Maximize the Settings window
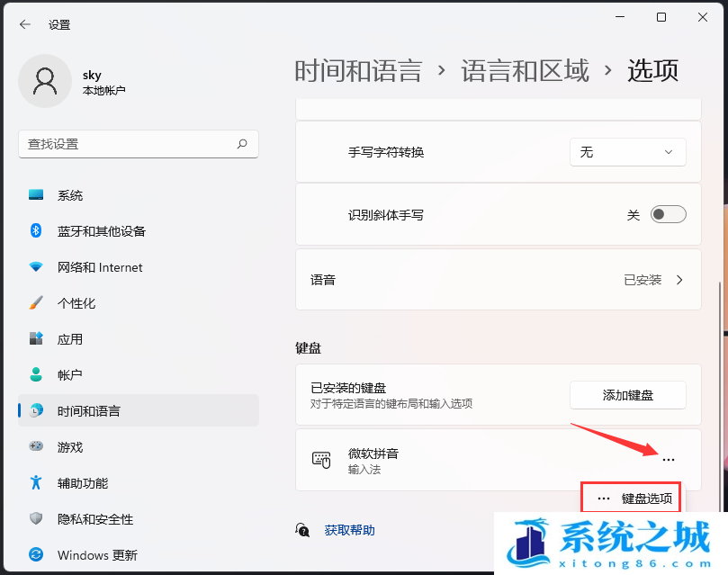Image resolution: width=728 pixels, height=575 pixels. tap(661, 17)
